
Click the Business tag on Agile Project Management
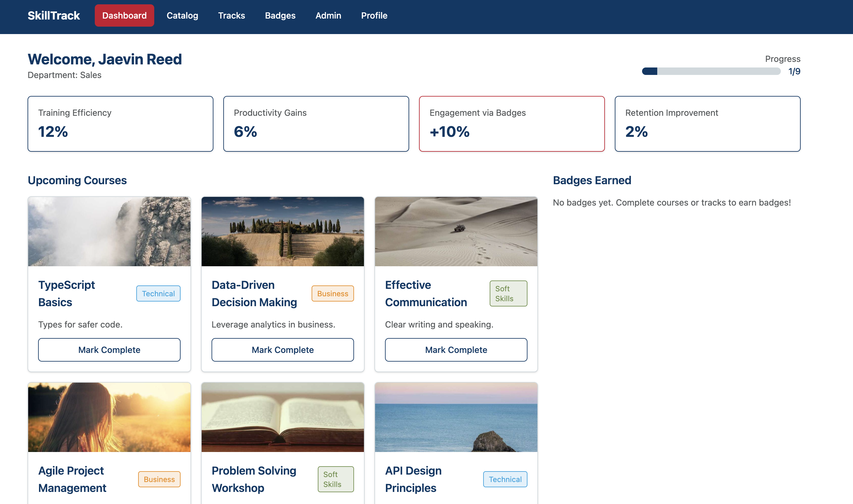[159, 479]
